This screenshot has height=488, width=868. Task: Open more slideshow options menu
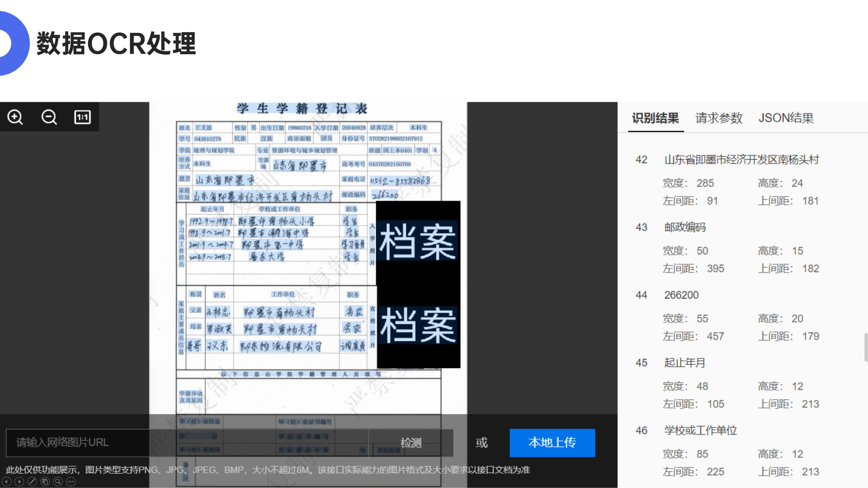(x=71, y=482)
